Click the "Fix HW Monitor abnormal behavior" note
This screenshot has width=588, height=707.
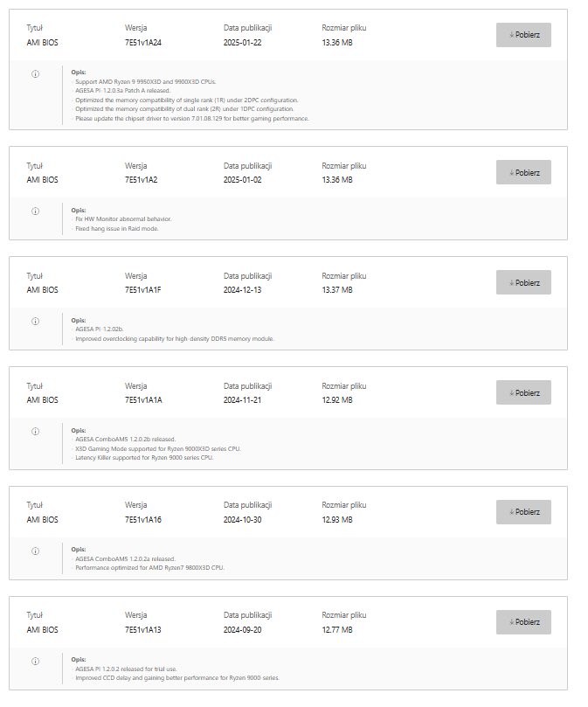(123, 219)
